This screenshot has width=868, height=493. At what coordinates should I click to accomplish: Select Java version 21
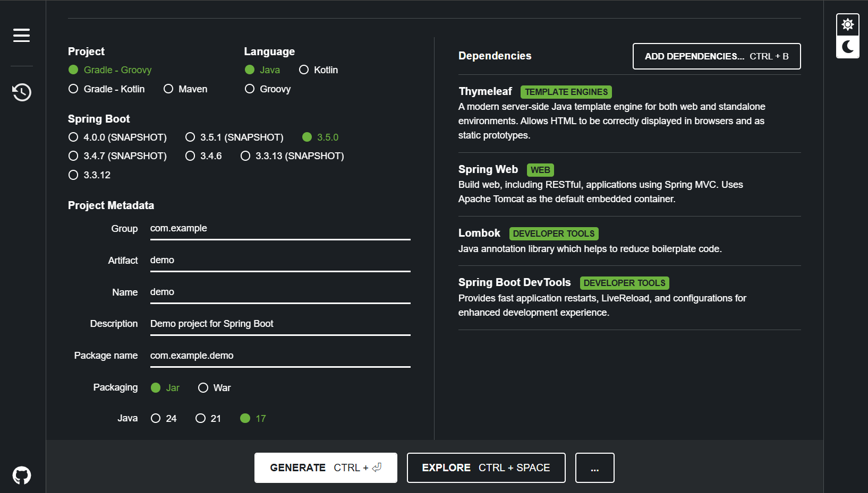click(208, 419)
